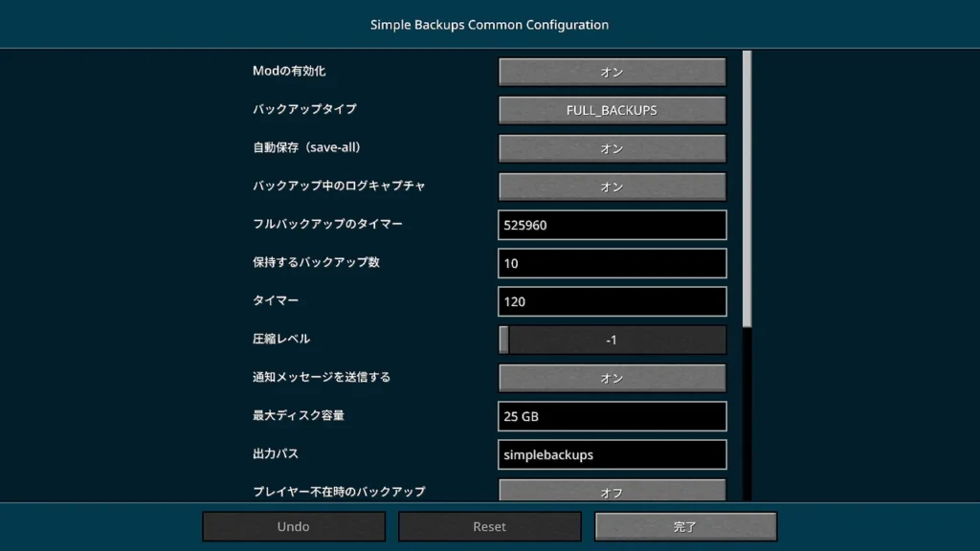
Task: Click the Simple Backups Common Configuration title
Action: [489, 25]
